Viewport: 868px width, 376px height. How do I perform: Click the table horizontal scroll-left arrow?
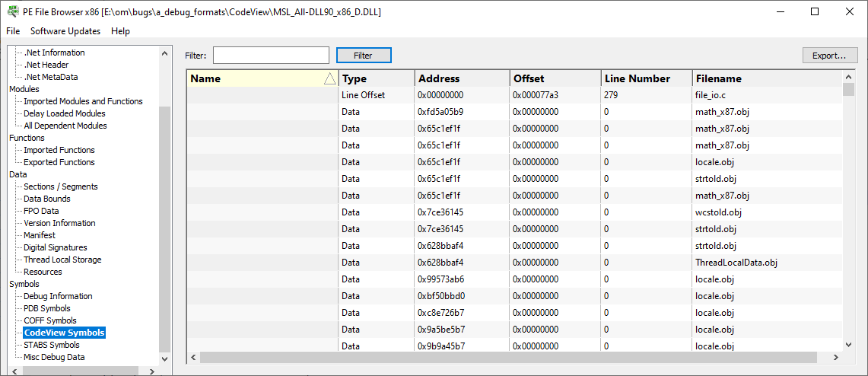click(193, 358)
